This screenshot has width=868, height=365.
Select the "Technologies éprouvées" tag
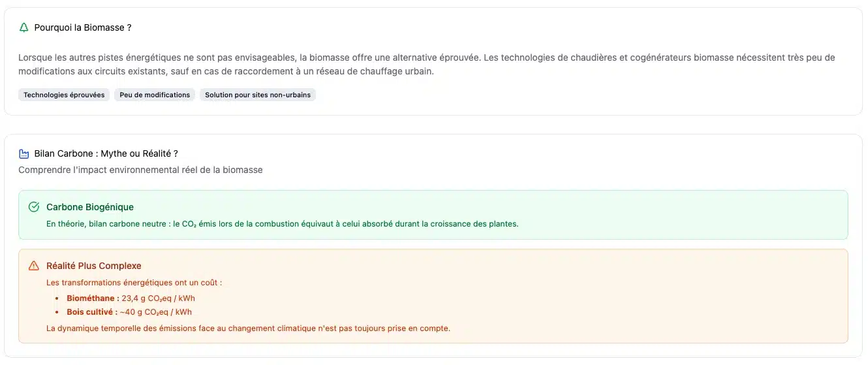point(64,95)
